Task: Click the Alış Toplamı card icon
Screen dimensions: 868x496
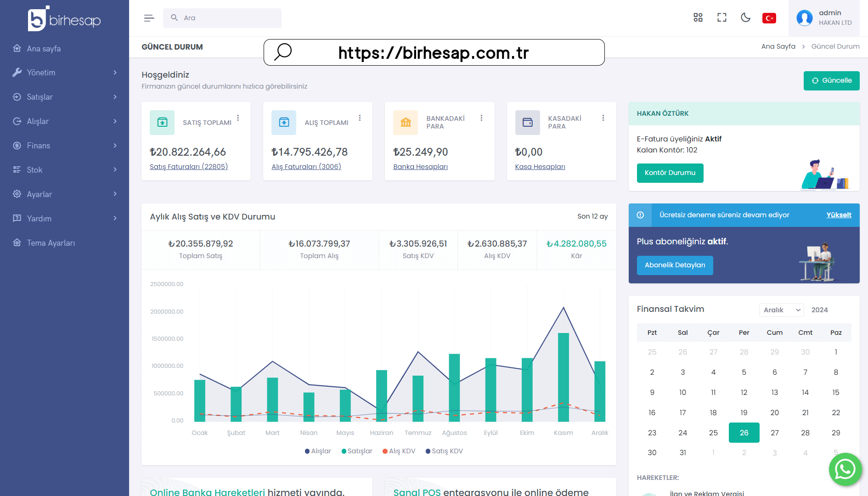Action: point(284,122)
